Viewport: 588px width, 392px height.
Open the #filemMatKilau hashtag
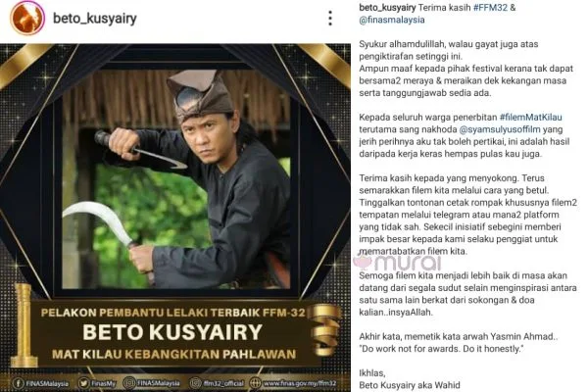point(530,117)
